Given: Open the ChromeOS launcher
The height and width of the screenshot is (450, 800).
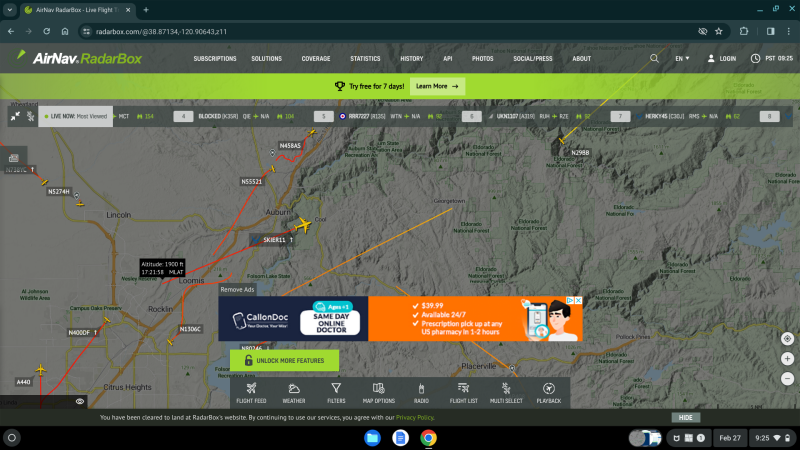Looking at the screenshot, I should [12, 438].
